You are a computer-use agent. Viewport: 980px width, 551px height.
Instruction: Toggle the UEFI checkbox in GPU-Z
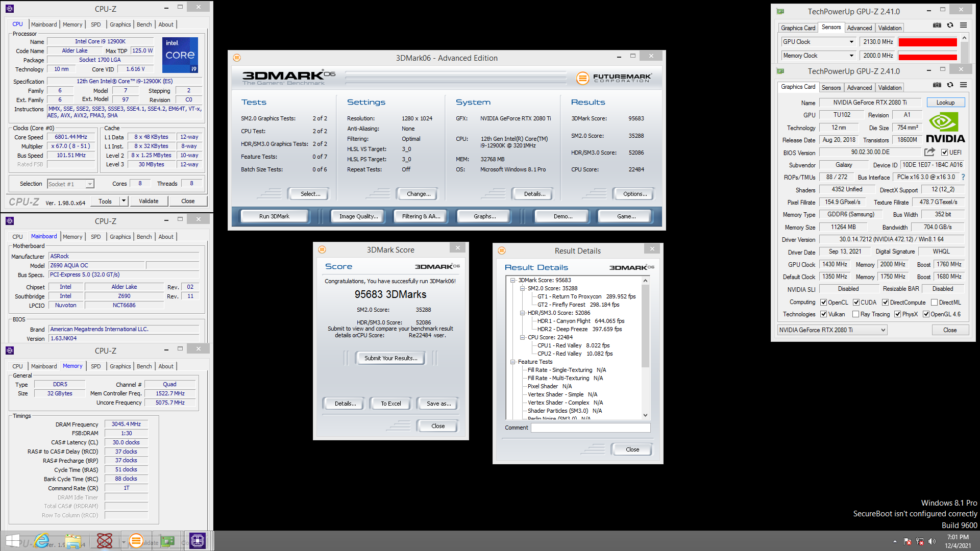point(944,152)
